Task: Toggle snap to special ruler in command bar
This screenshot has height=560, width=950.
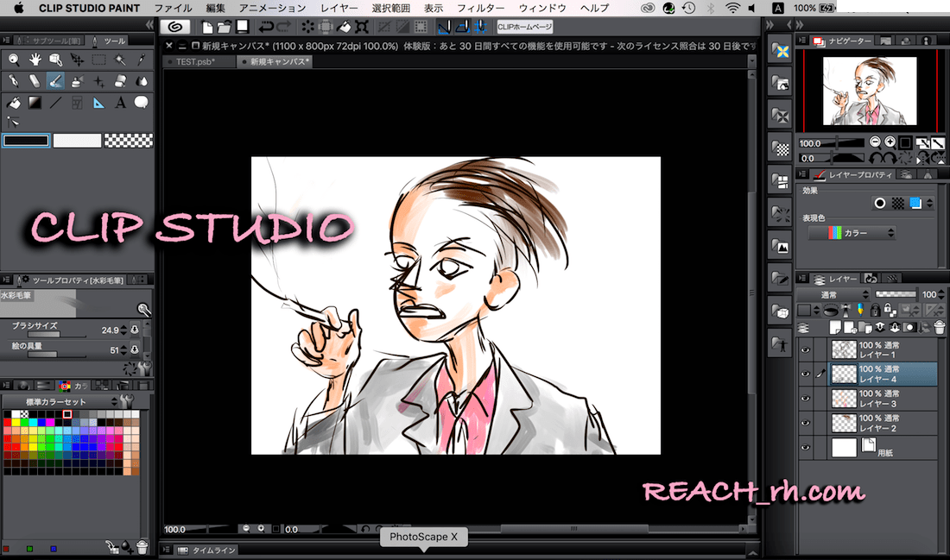Action: 462,27
